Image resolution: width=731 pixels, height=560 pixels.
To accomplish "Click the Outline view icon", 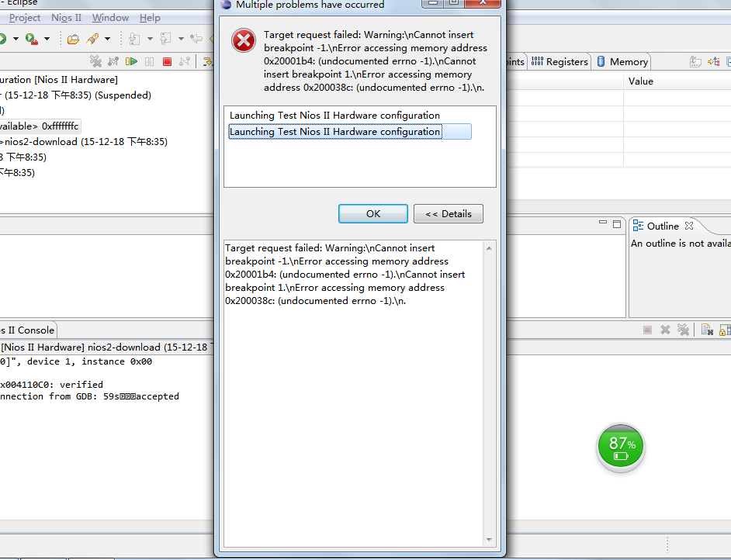I will [638, 226].
